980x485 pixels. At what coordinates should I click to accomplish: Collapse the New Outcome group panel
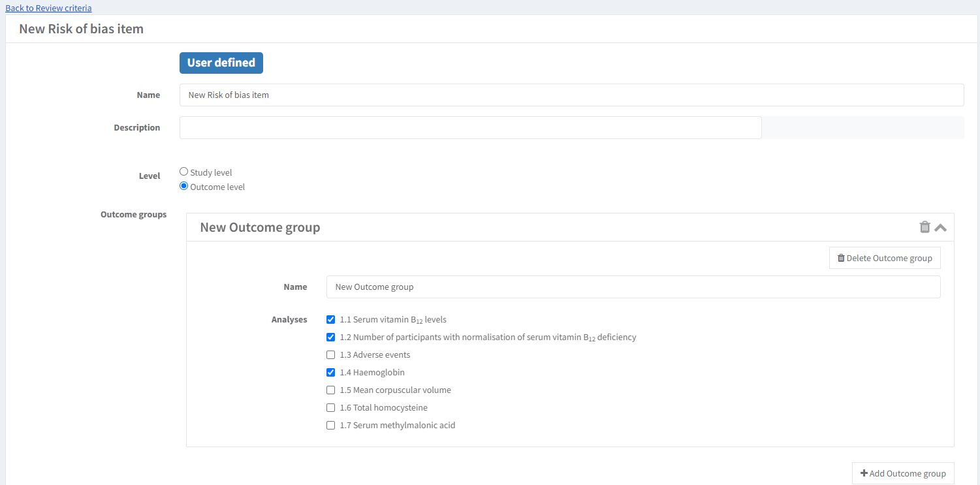pos(940,228)
